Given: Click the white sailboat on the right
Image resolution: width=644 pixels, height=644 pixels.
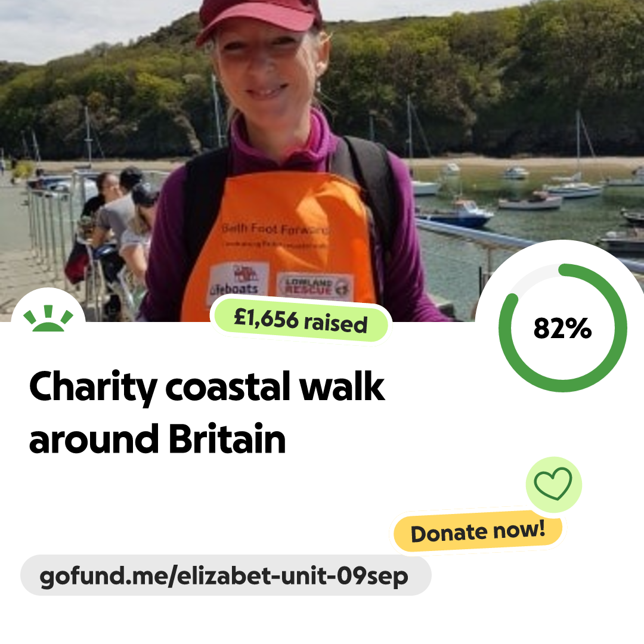Looking at the screenshot, I should coord(574,189).
